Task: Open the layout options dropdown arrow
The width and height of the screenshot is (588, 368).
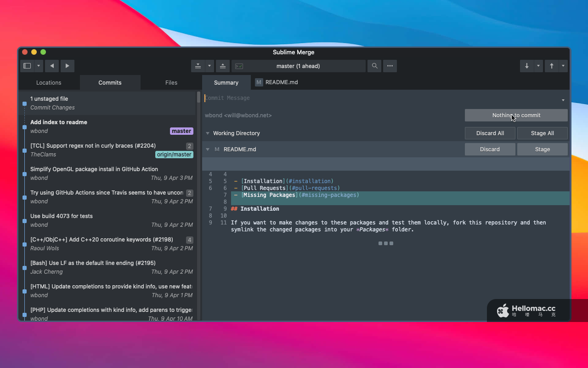Action: 39,66
